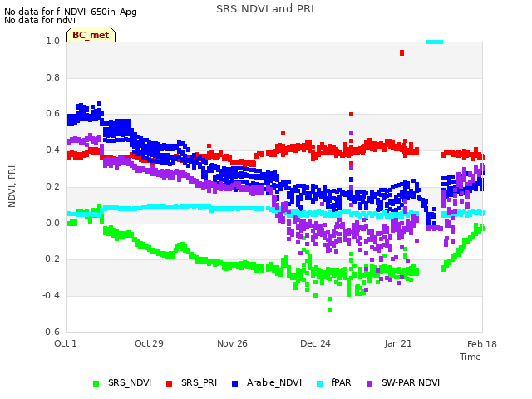Click the x-axis title Time

pos(470,357)
